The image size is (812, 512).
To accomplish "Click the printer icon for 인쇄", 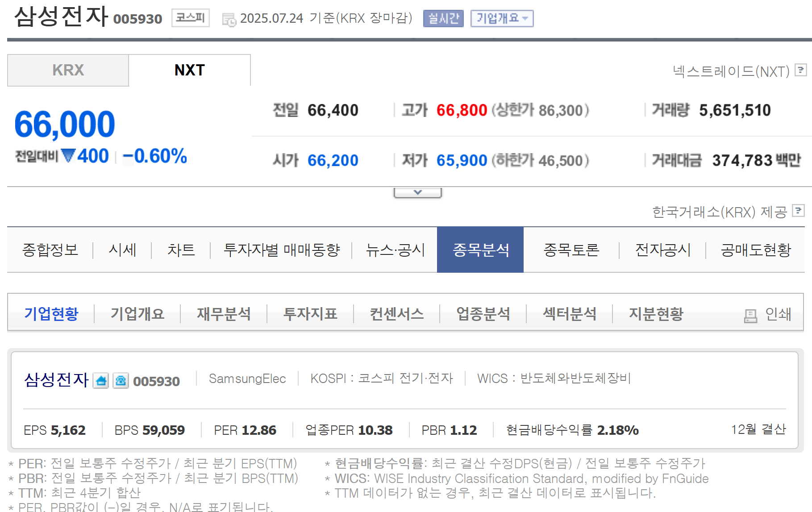I will click(751, 316).
